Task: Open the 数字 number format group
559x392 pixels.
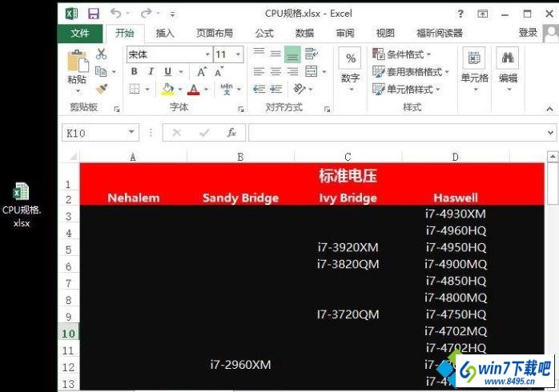Action: point(351,70)
